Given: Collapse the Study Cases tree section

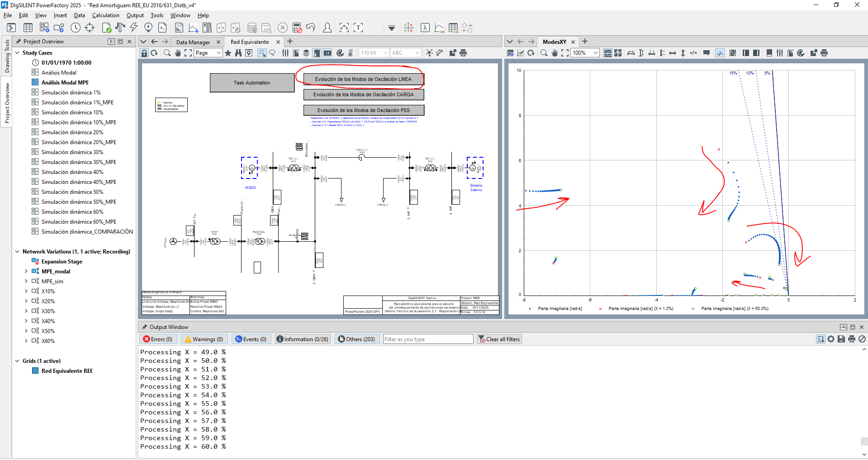Looking at the screenshot, I should [x=17, y=53].
